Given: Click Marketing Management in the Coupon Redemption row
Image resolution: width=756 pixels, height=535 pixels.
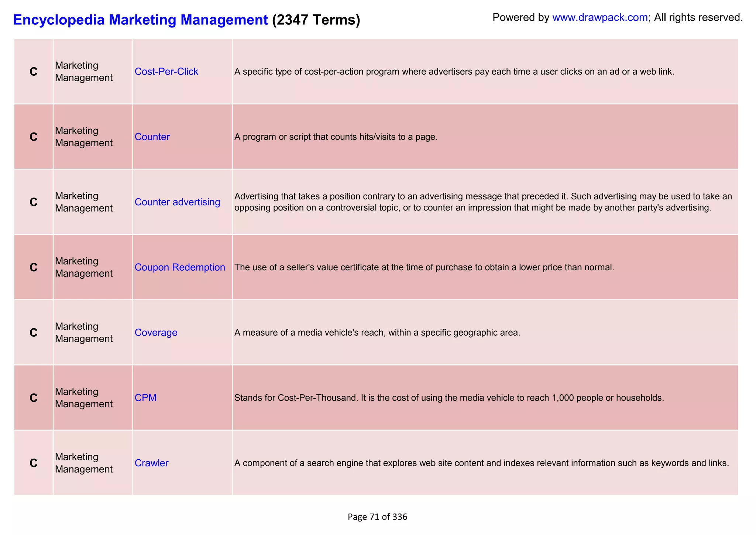Looking at the screenshot, I should tap(84, 267).
